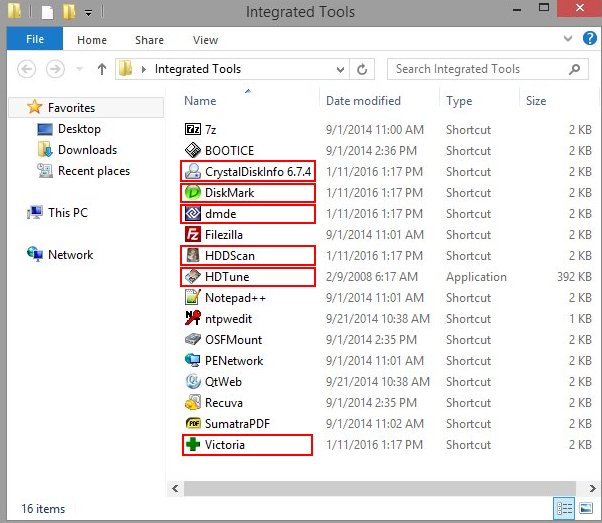Select the QtWeb browser icon
This screenshot has height=523, width=602.
pyautogui.click(x=192, y=381)
